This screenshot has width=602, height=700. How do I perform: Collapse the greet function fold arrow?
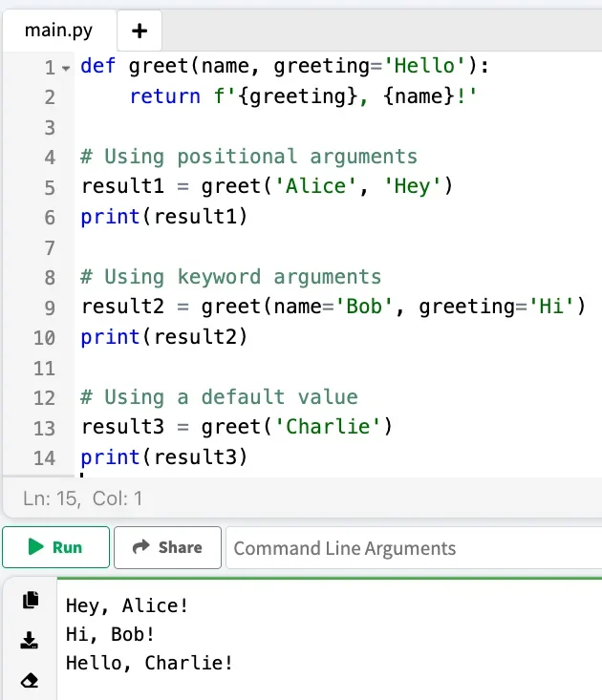pyautogui.click(x=66, y=69)
